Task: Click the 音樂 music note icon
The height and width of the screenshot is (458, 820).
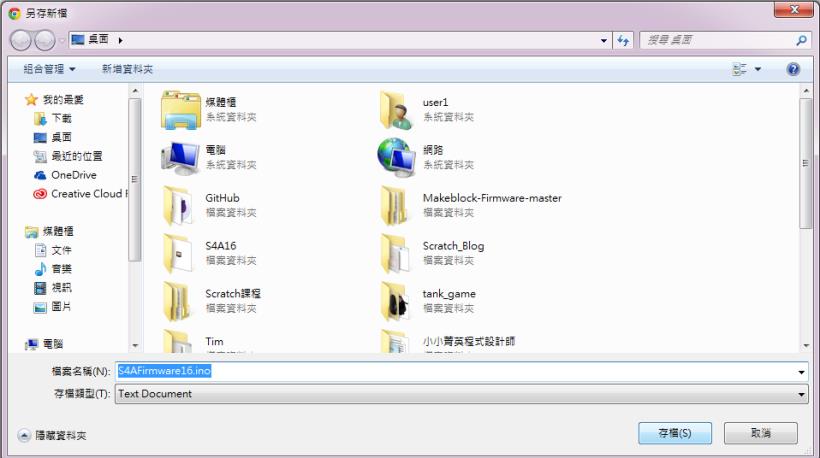Action: coord(40,269)
